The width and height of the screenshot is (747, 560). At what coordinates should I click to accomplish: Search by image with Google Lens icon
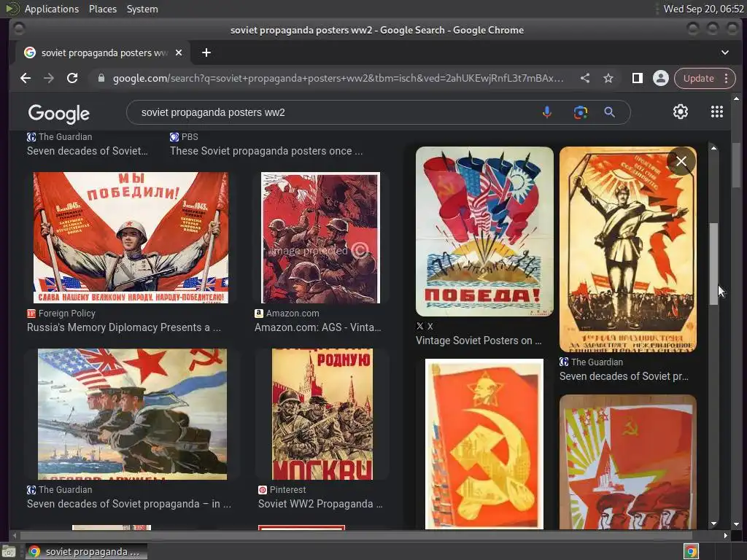coord(580,112)
